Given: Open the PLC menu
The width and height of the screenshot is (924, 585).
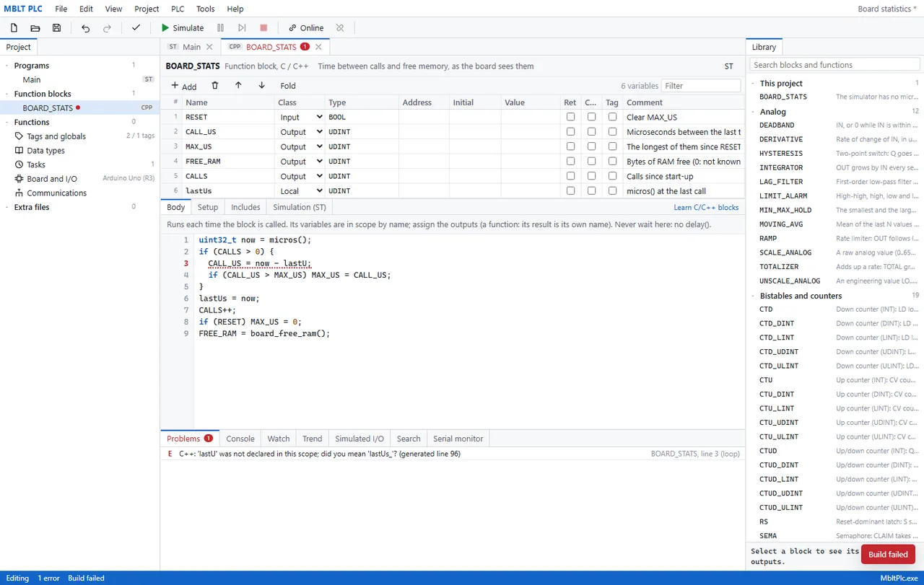Looking at the screenshot, I should 178,9.
